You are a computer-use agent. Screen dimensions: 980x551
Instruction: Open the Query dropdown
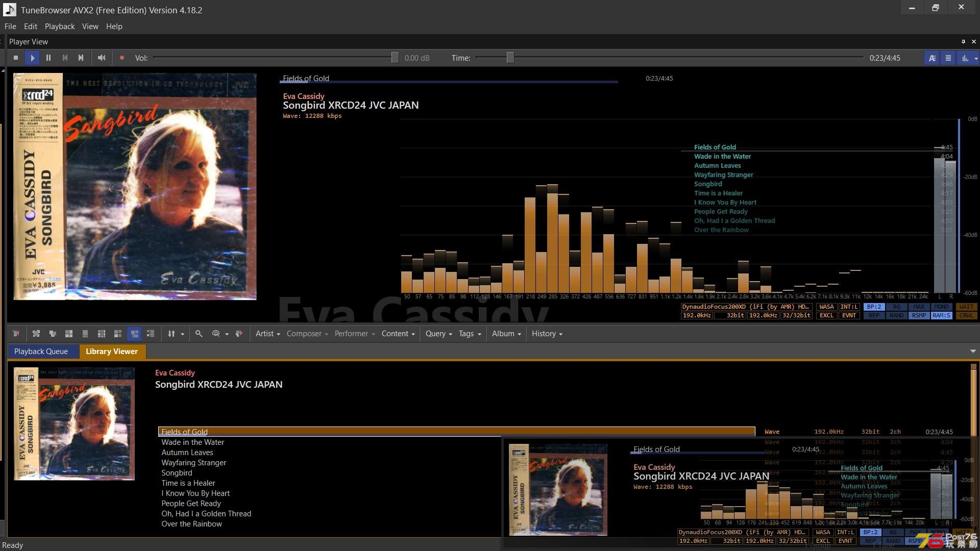pyautogui.click(x=439, y=334)
